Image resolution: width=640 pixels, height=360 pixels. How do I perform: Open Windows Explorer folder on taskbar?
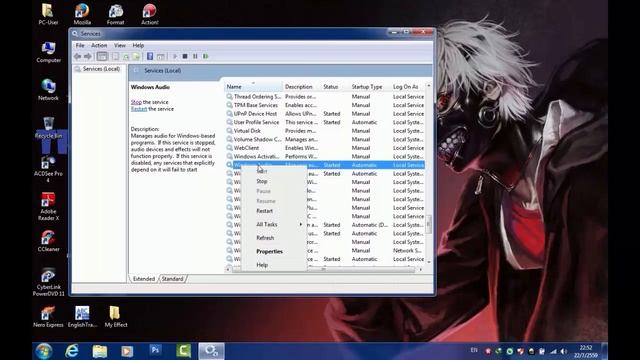coord(100,351)
